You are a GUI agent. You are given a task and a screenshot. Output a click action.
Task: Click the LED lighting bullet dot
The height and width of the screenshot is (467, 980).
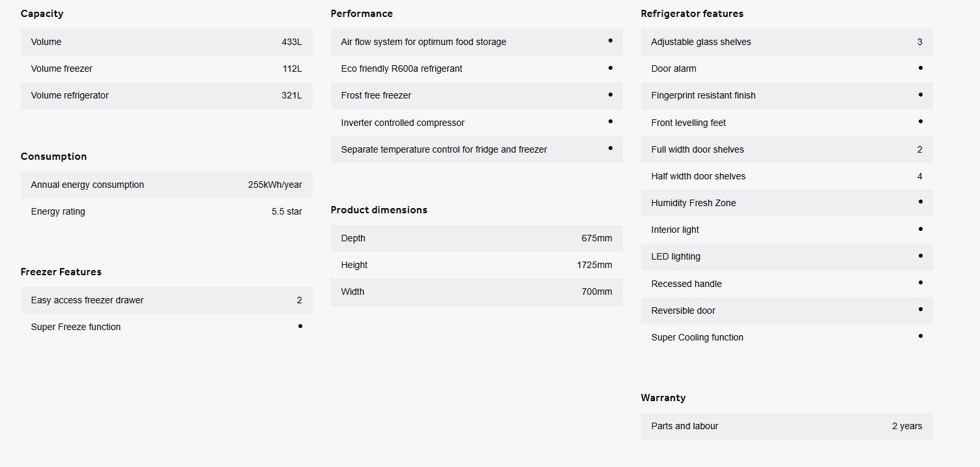(x=921, y=256)
